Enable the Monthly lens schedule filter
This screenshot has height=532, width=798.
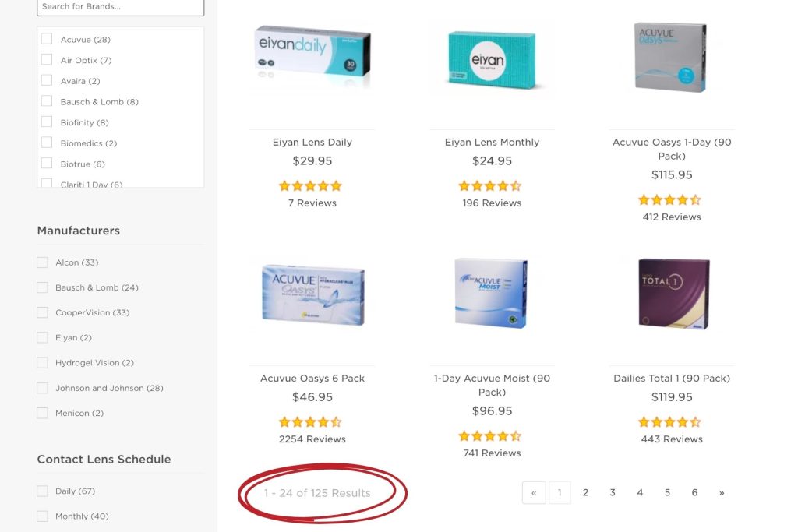point(42,516)
